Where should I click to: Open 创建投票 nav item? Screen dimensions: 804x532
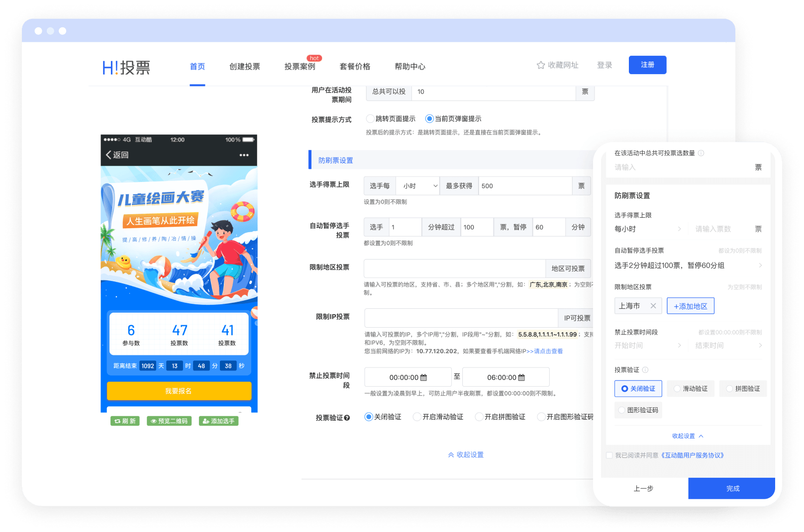(245, 66)
